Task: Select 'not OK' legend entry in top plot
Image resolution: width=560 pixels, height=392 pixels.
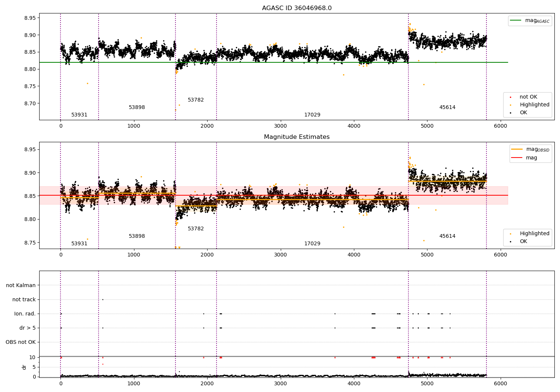Action: pos(528,97)
